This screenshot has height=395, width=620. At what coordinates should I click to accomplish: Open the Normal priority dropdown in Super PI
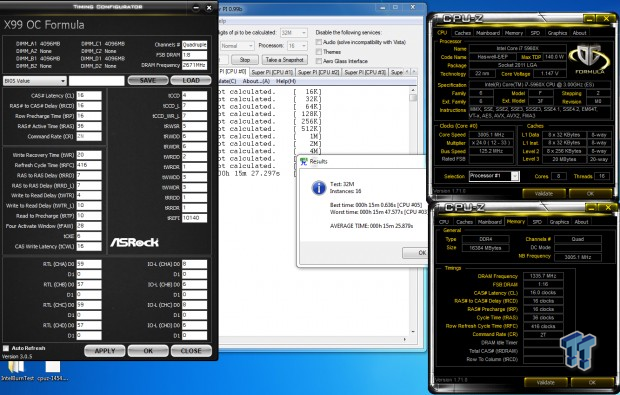pyautogui.click(x=236, y=46)
